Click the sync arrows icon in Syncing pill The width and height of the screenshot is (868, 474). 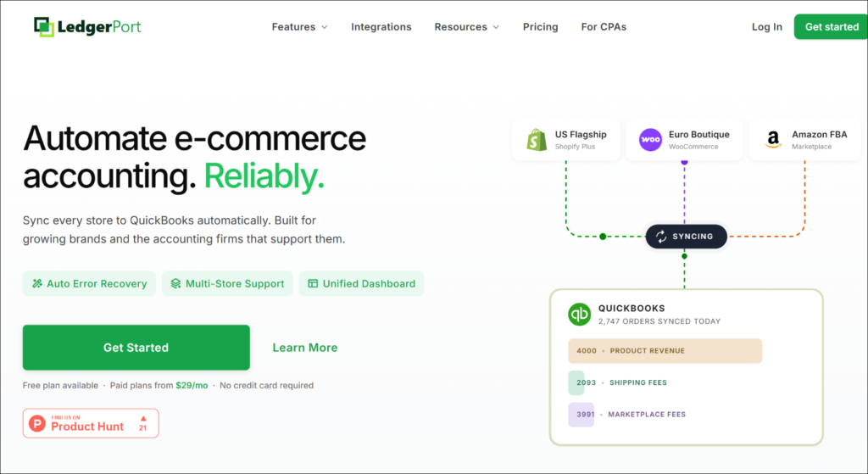661,237
